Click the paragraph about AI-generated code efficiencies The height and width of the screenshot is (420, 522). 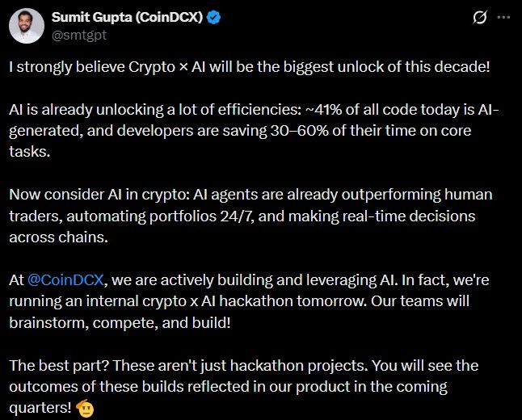(x=250, y=131)
